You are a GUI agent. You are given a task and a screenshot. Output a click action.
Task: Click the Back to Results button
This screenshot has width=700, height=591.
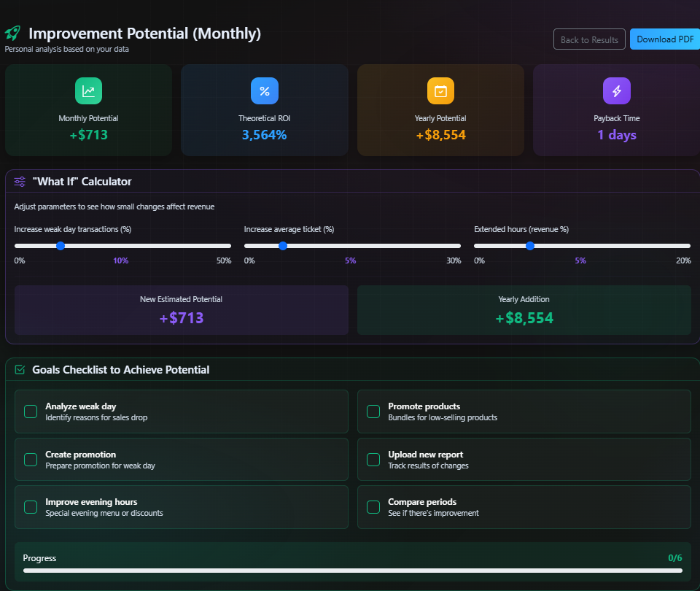(589, 39)
